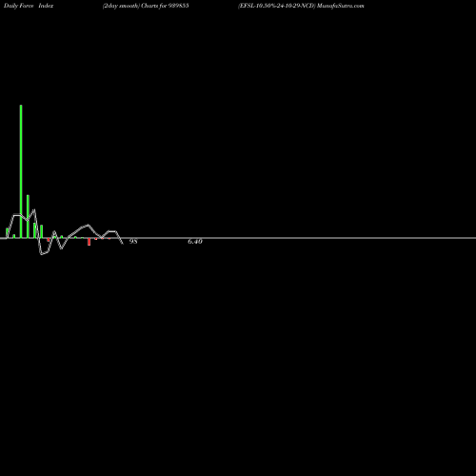Click the '98' value on the zero line
The width and height of the screenshot is (476, 476).
[x=133, y=242]
